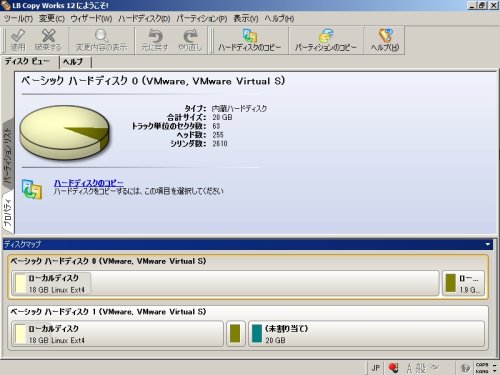Select the olive 1.9 GB partition on disk 0
This screenshot has width=500, height=375.
(463, 283)
